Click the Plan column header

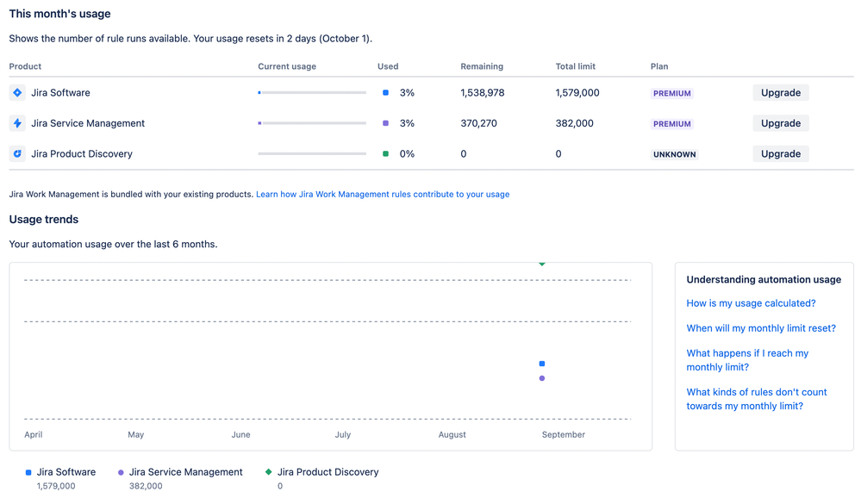(x=659, y=66)
